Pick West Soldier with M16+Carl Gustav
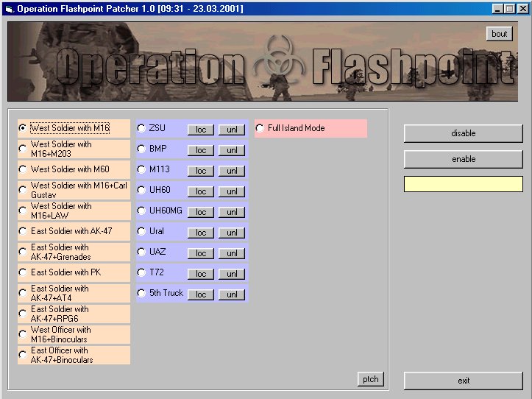532x399 pixels. [x=74, y=190]
